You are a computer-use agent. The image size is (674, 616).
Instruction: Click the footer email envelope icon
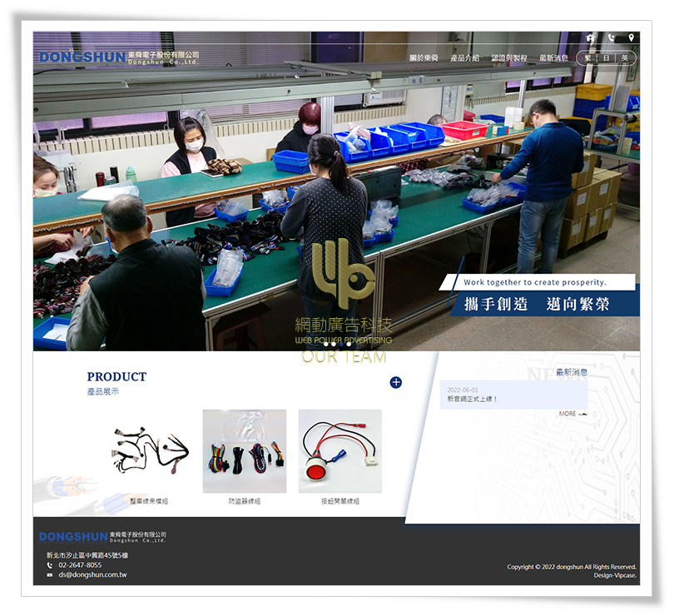tap(50, 575)
